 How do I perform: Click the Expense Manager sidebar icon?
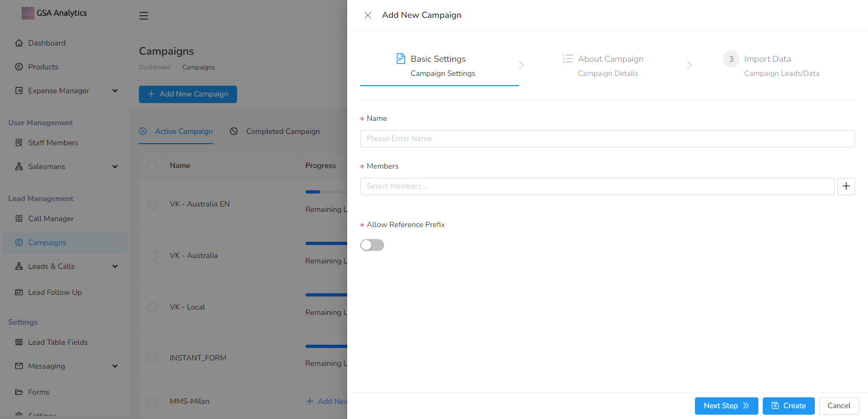[19, 91]
